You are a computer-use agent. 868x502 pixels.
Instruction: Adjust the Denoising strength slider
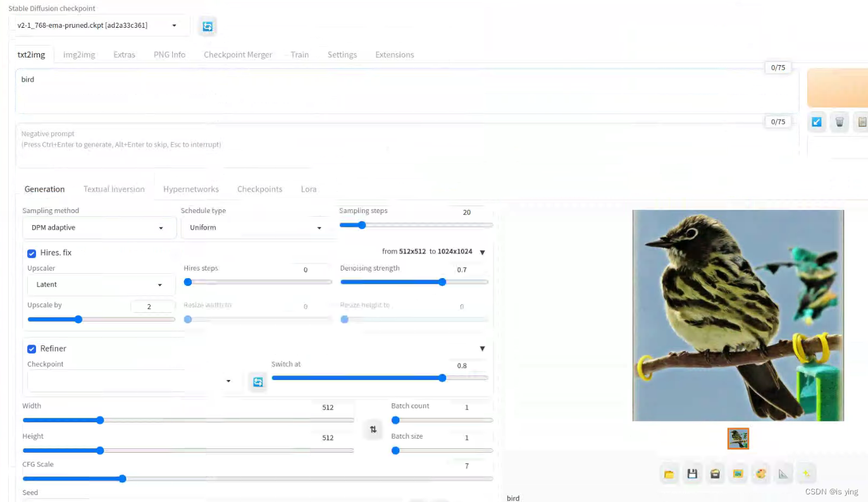414,282
